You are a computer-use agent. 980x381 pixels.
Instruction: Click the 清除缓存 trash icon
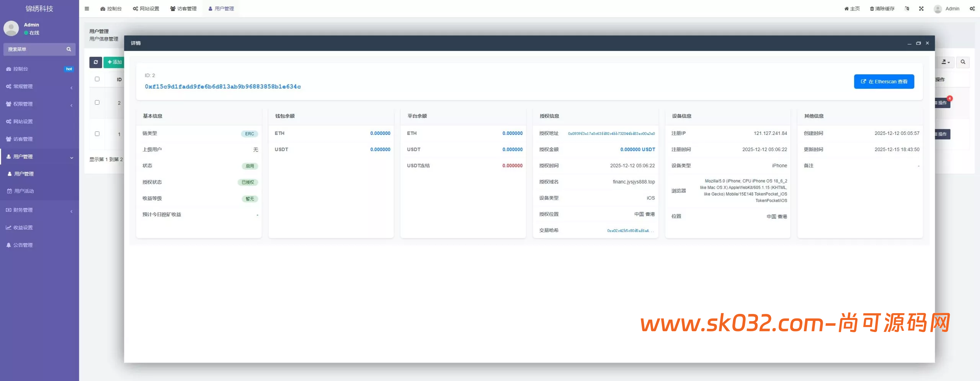tap(871, 8)
